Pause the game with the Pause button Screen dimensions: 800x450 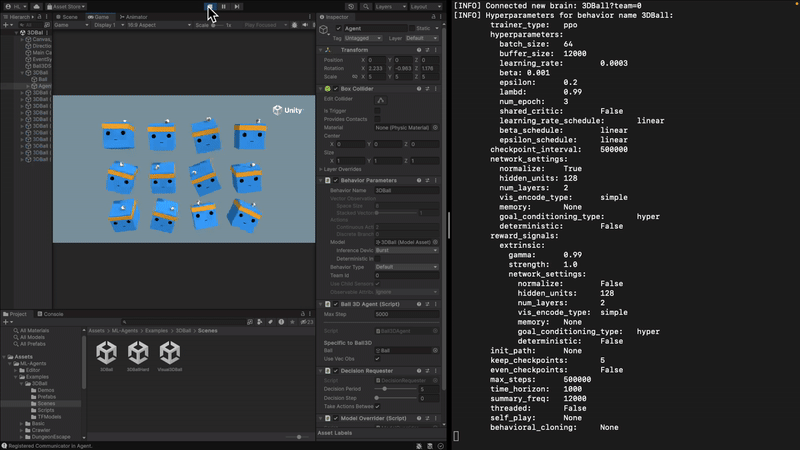pos(223,7)
